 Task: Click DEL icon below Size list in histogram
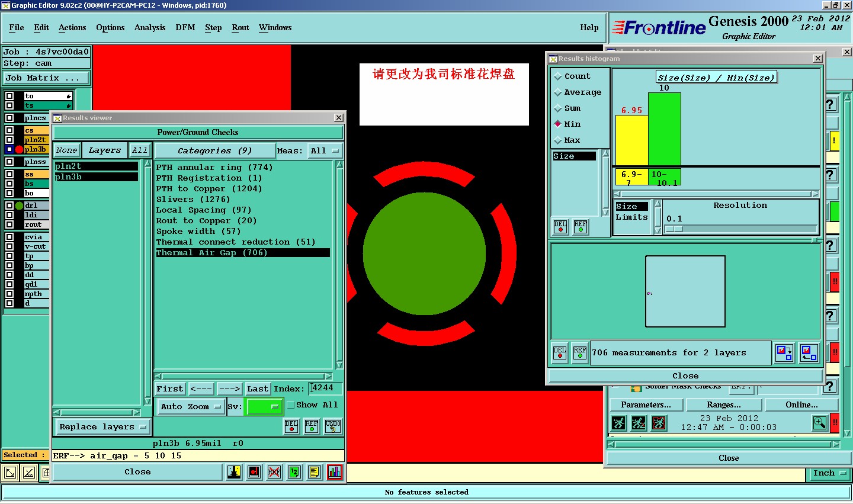560,227
